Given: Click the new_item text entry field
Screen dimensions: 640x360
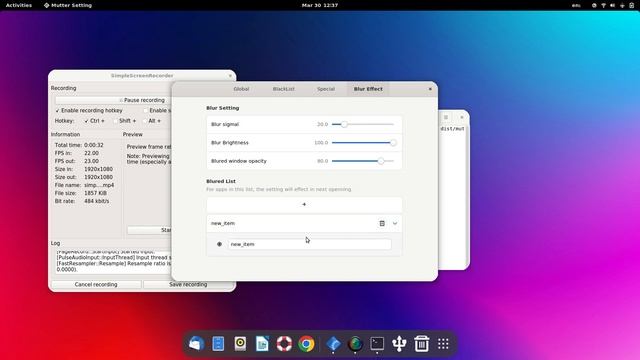Looking at the screenshot, I should click(x=309, y=244).
